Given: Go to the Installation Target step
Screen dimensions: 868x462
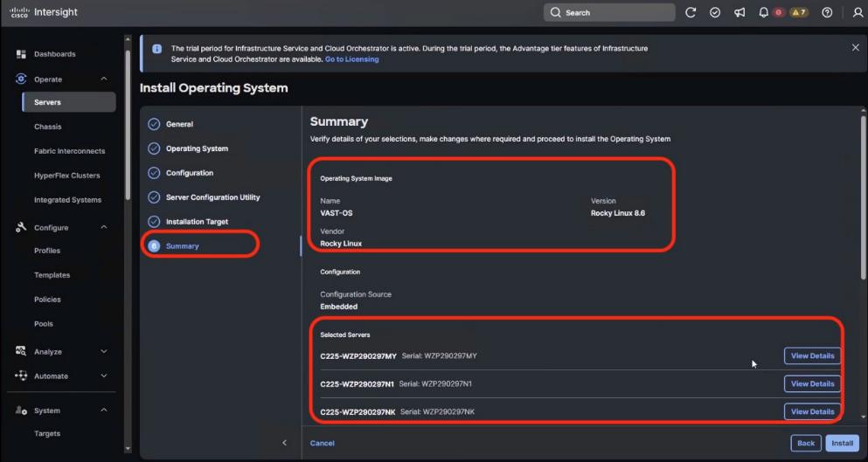Looking at the screenshot, I should [197, 221].
